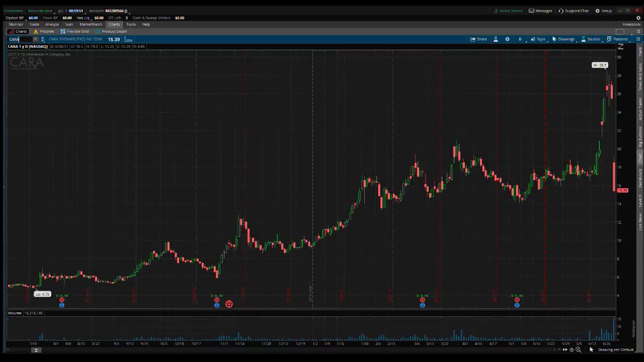Go to Home Screen

508,11
